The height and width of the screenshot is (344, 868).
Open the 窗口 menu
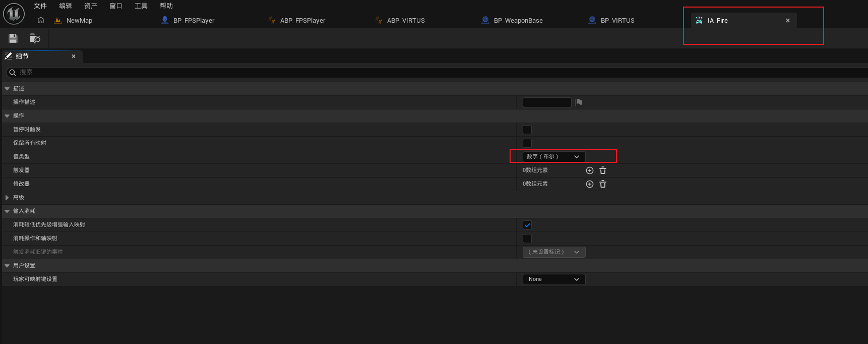116,6
